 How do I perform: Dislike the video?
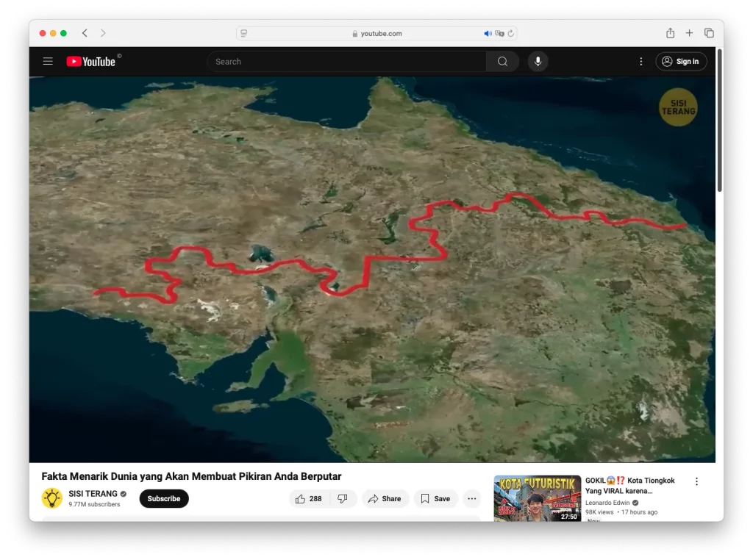tap(343, 498)
